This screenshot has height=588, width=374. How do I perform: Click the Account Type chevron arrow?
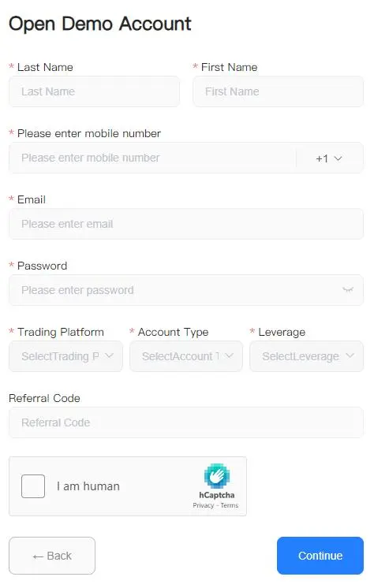(229, 355)
